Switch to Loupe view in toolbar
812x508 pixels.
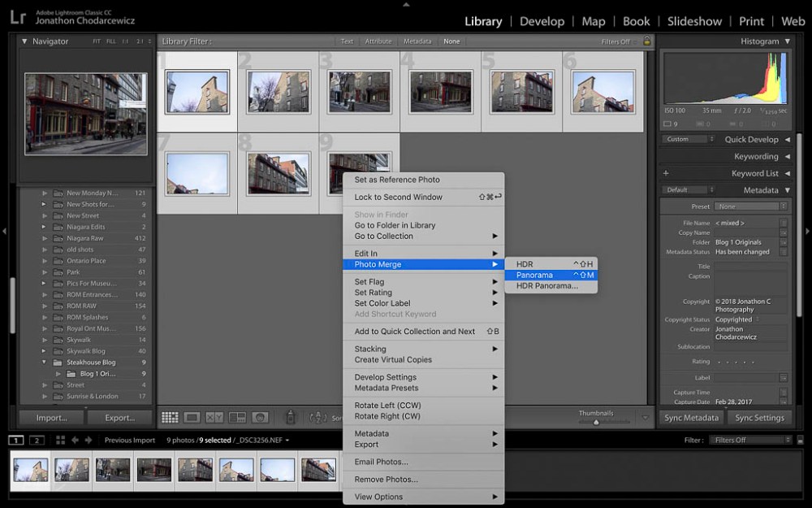point(192,418)
